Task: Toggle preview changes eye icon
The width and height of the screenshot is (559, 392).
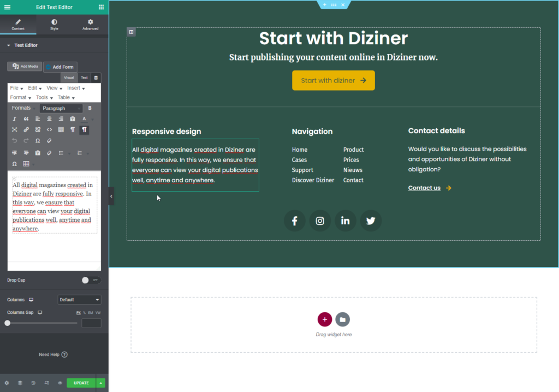Action: (60, 383)
